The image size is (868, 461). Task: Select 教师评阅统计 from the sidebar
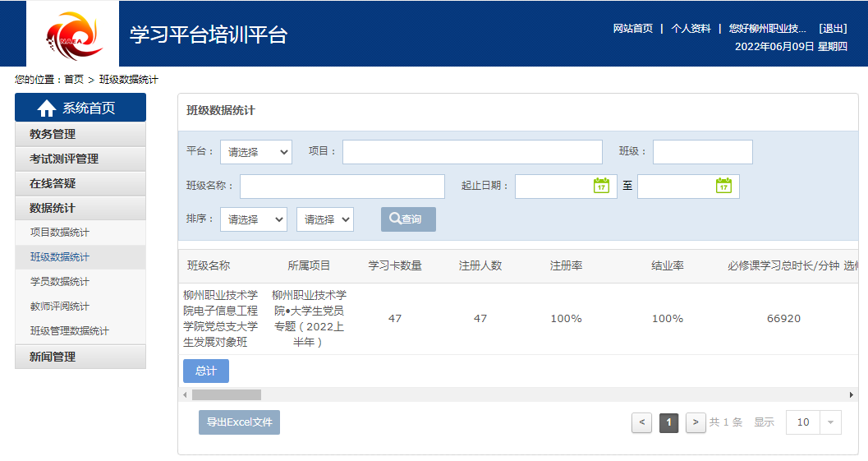click(60, 307)
